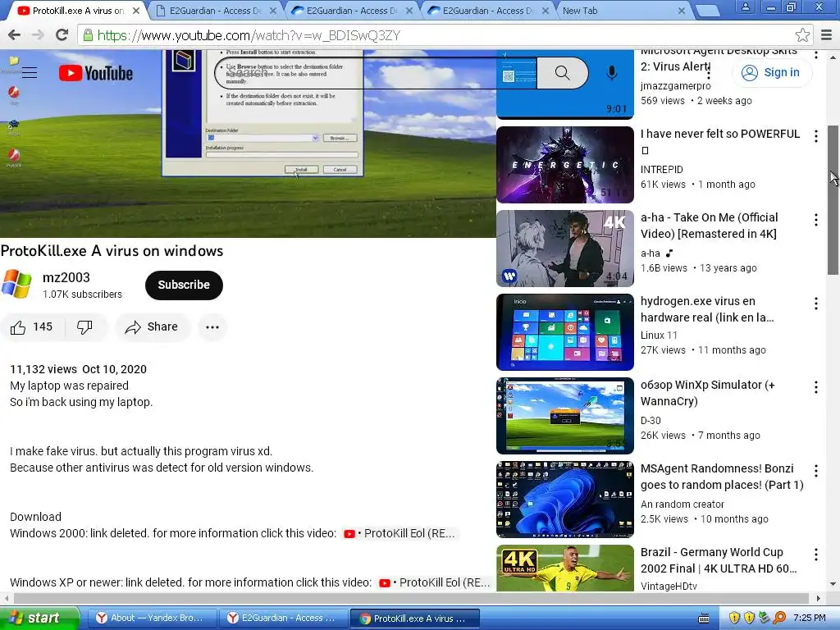Share the ProtoKill.exe video

coord(152,326)
